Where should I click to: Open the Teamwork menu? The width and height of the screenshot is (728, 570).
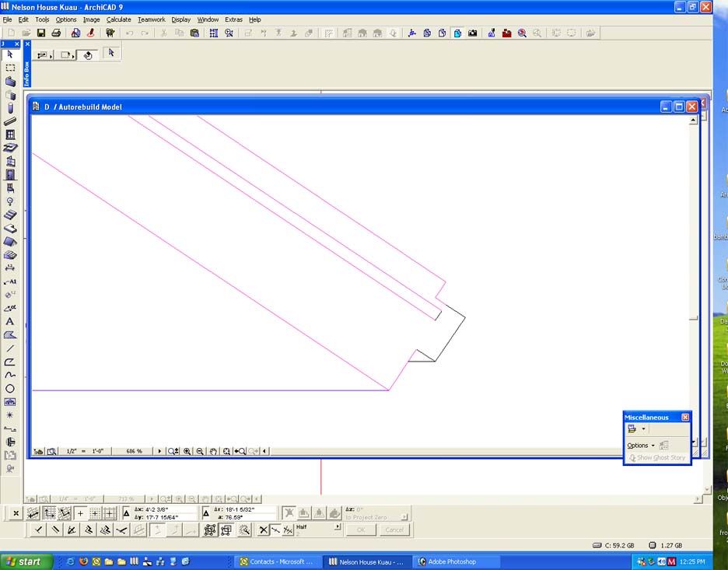(151, 19)
